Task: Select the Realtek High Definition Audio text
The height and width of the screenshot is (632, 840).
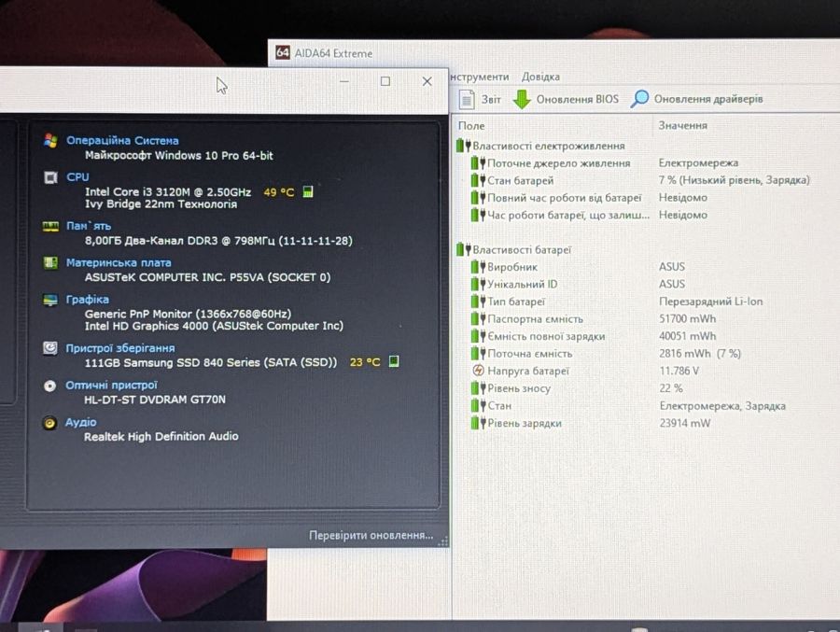Action: [x=161, y=436]
